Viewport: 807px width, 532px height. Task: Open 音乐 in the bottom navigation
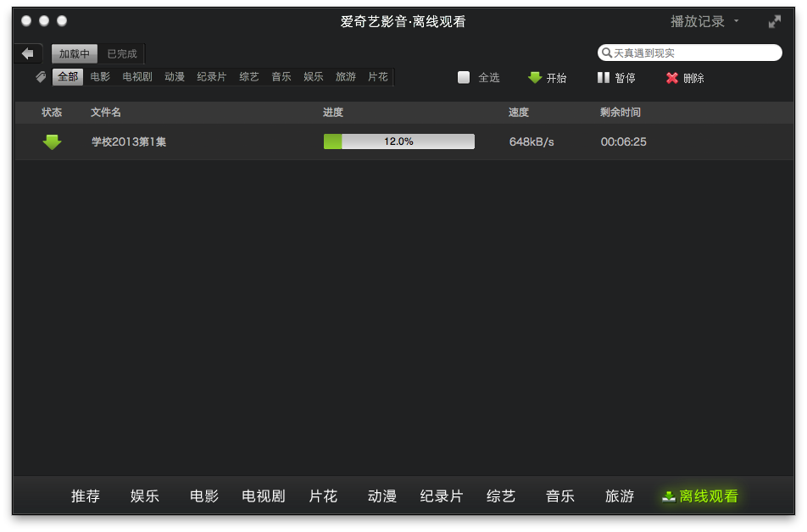(560, 496)
